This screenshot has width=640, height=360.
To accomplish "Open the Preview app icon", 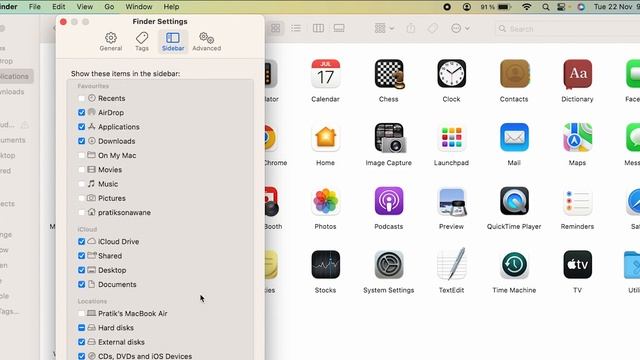I will pyautogui.click(x=451, y=201).
